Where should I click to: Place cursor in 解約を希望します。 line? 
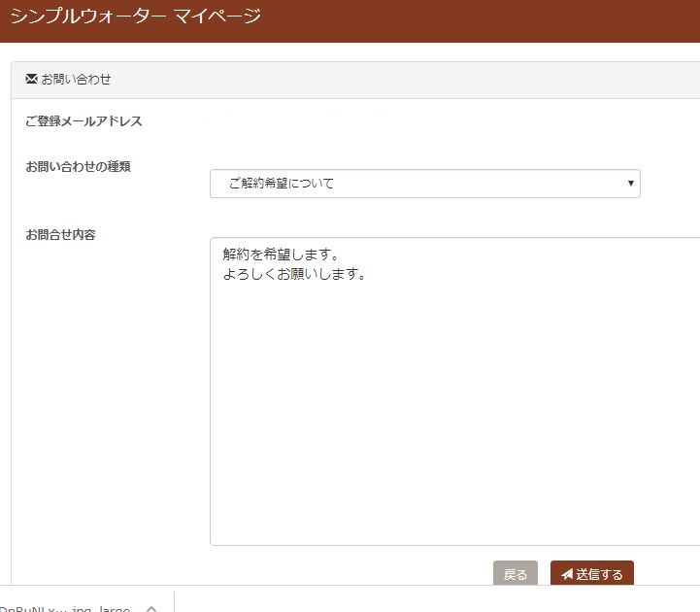280,255
